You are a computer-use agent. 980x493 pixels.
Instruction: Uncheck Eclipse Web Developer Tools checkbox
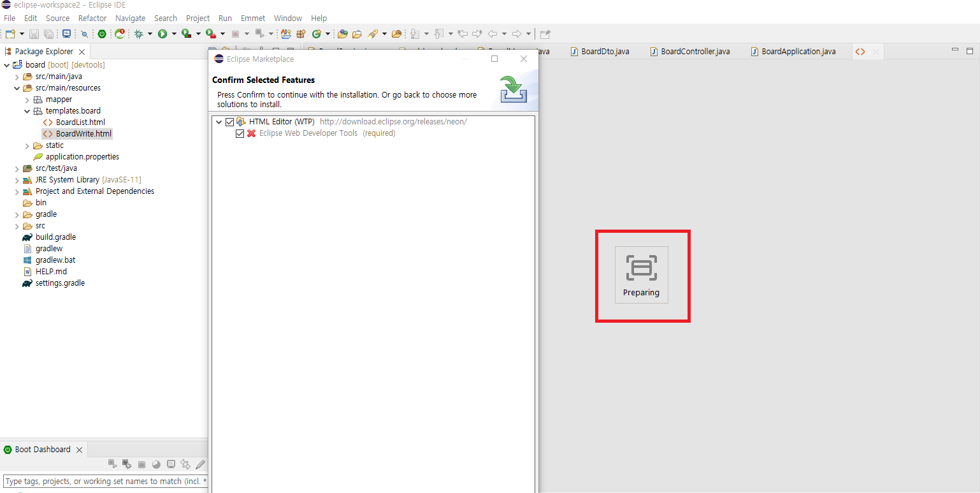240,133
